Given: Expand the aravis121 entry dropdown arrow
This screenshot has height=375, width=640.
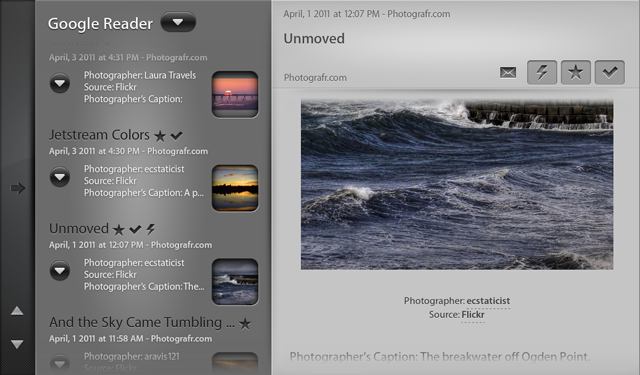Looking at the screenshot, I should tap(60, 363).
